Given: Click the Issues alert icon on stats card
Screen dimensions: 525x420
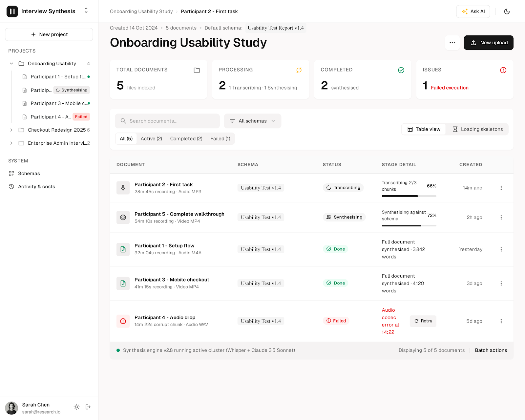Looking at the screenshot, I should [503, 70].
